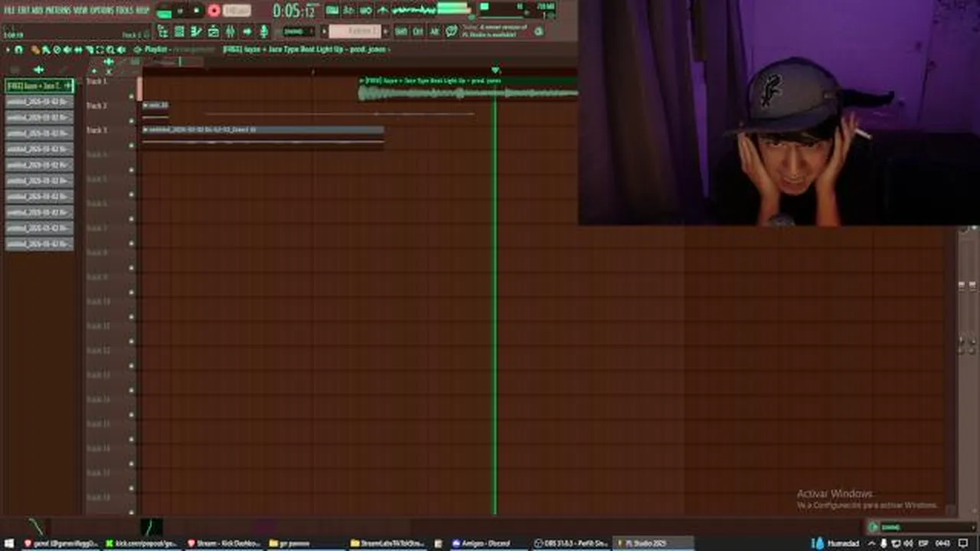Click the microphone icon in toolbar

(264, 31)
